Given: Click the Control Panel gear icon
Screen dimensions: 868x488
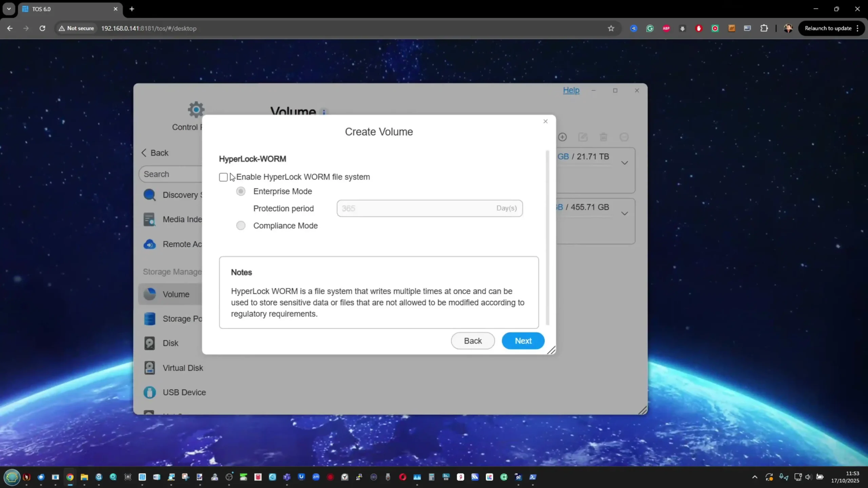Looking at the screenshot, I should [x=196, y=109].
